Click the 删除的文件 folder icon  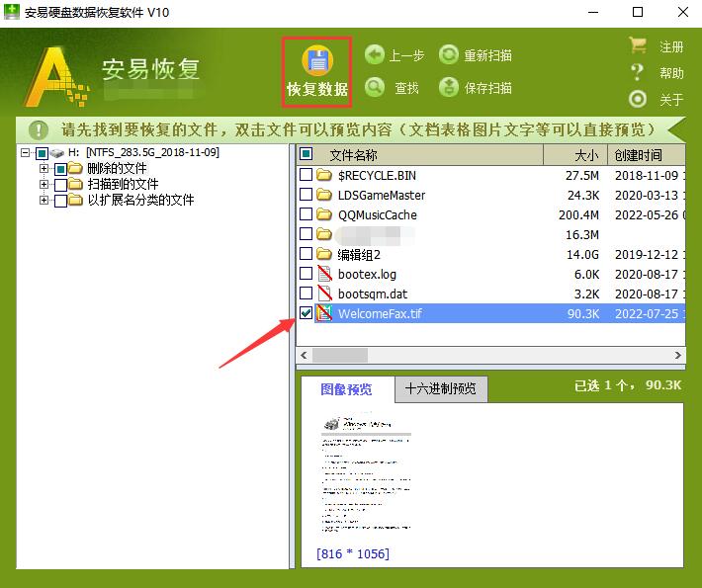point(76,169)
